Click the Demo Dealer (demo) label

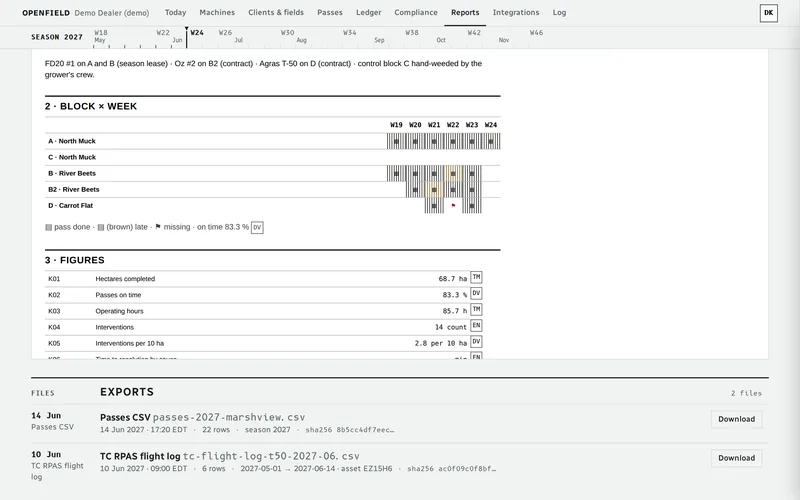112,13
